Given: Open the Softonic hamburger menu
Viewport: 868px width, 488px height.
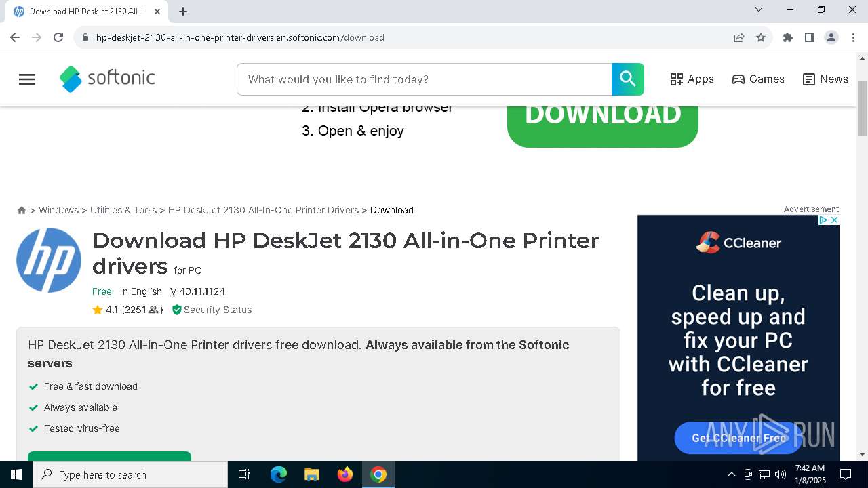Looking at the screenshot, I should point(27,79).
